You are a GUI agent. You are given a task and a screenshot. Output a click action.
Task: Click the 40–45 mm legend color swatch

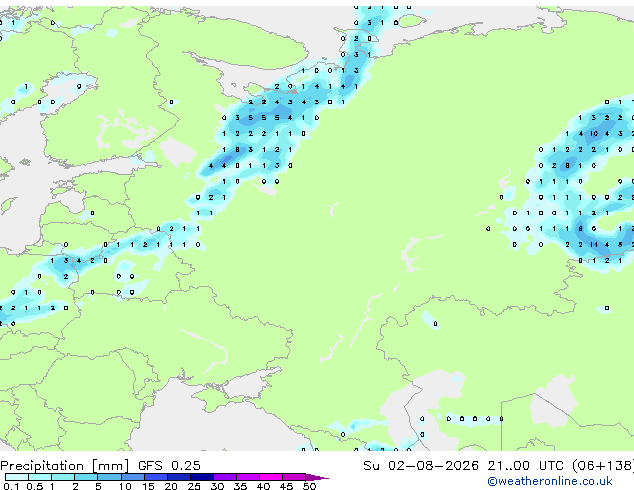271,477
